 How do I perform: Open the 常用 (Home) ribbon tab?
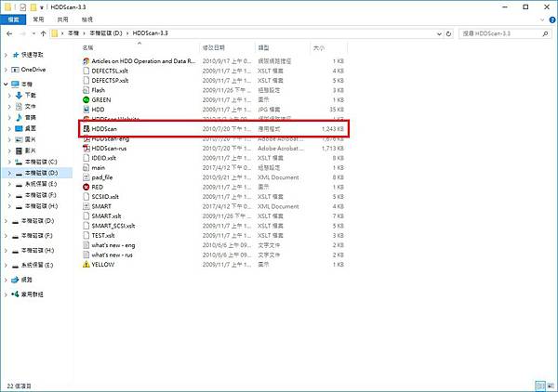[x=38, y=20]
